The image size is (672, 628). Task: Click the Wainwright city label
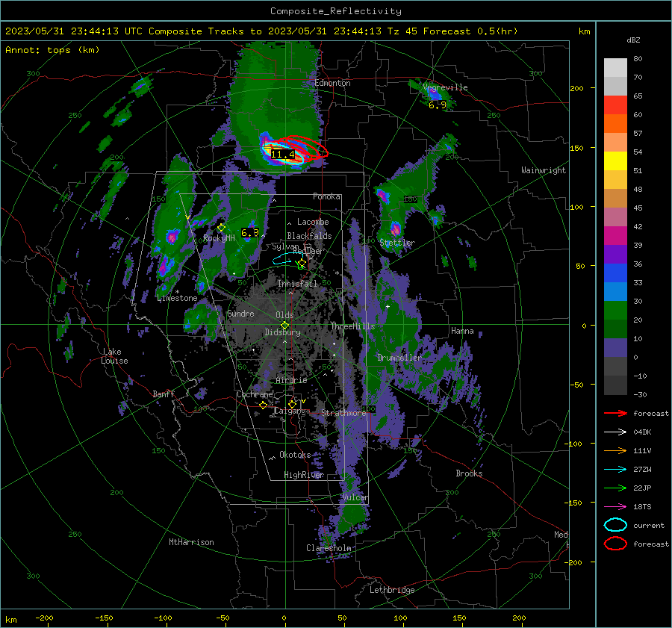(x=544, y=170)
